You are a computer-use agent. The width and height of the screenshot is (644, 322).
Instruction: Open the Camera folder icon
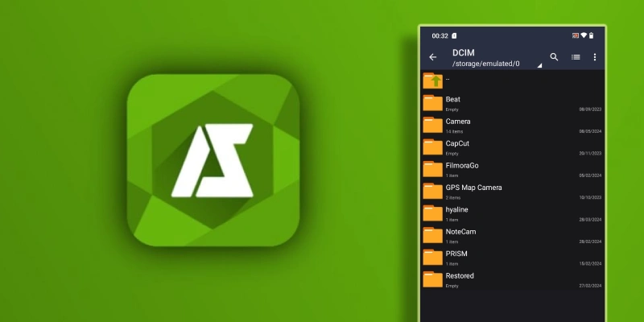(433, 125)
